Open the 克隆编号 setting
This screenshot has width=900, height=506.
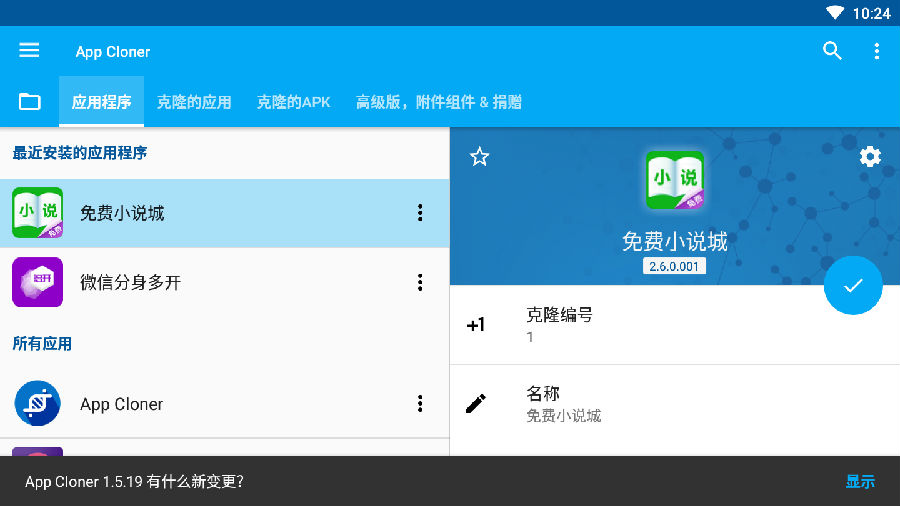(x=675, y=325)
